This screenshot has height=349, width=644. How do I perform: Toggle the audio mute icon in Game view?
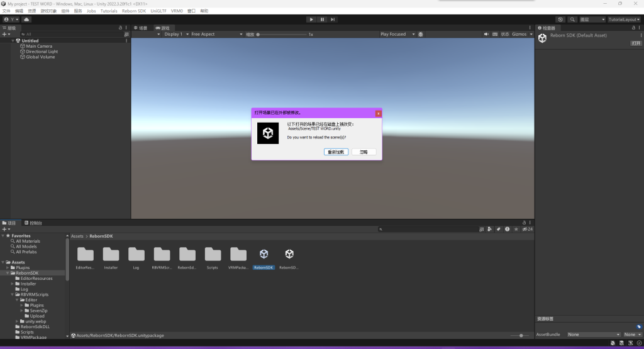coord(486,34)
